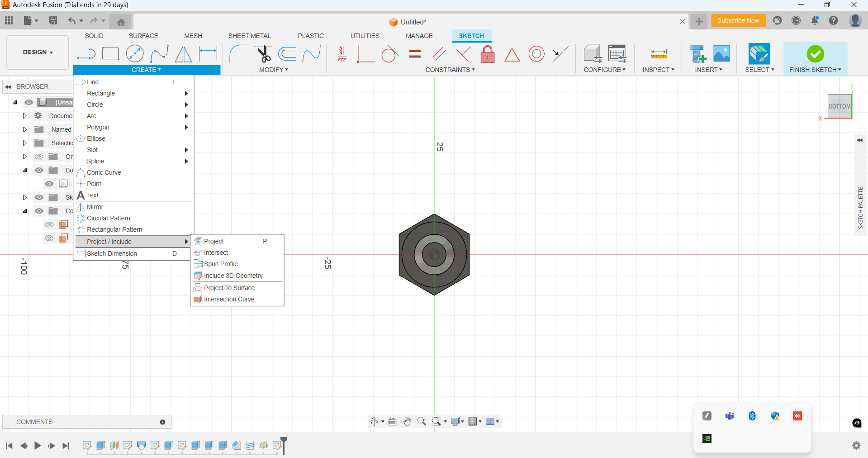Apply the Tangent constraint icon
The image size is (868, 458).
pyautogui.click(x=390, y=54)
